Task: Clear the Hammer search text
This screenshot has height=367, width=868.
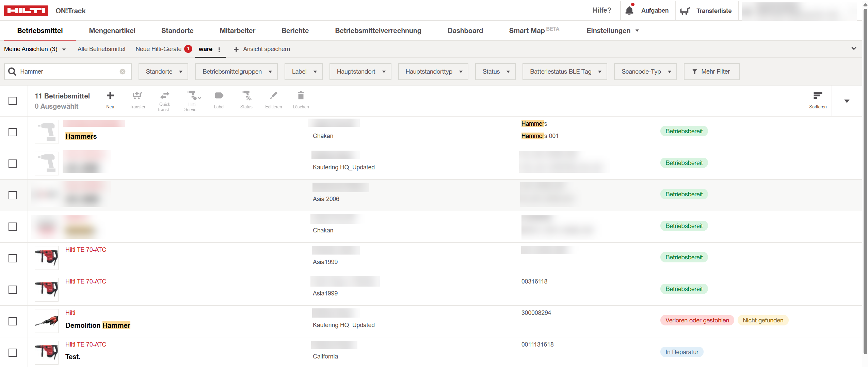Action: pos(123,72)
